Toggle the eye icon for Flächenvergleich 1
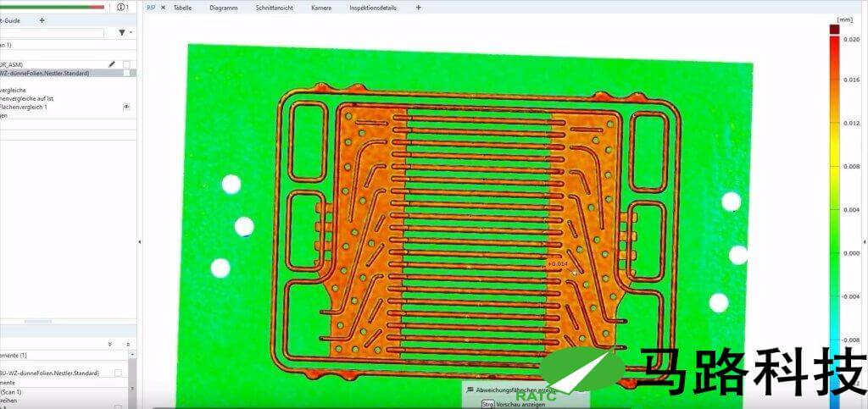 pyautogui.click(x=126, y=108)
